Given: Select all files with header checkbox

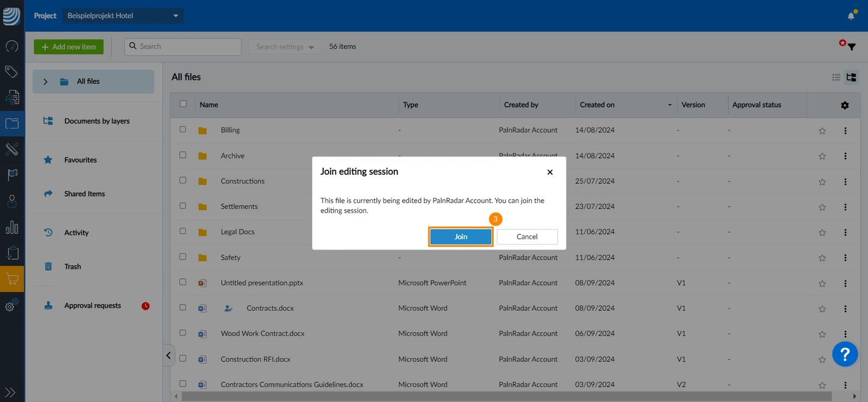Looking at the screenshot, I should (x=183, y=104).
